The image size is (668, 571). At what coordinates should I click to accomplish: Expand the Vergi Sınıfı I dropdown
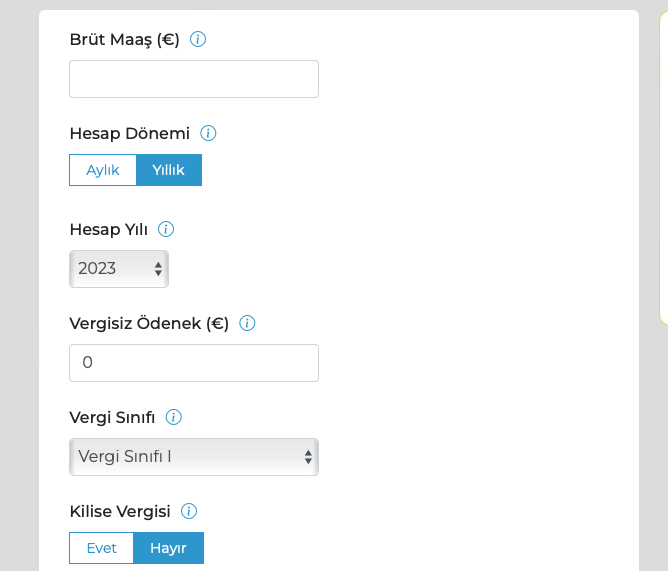194,457
